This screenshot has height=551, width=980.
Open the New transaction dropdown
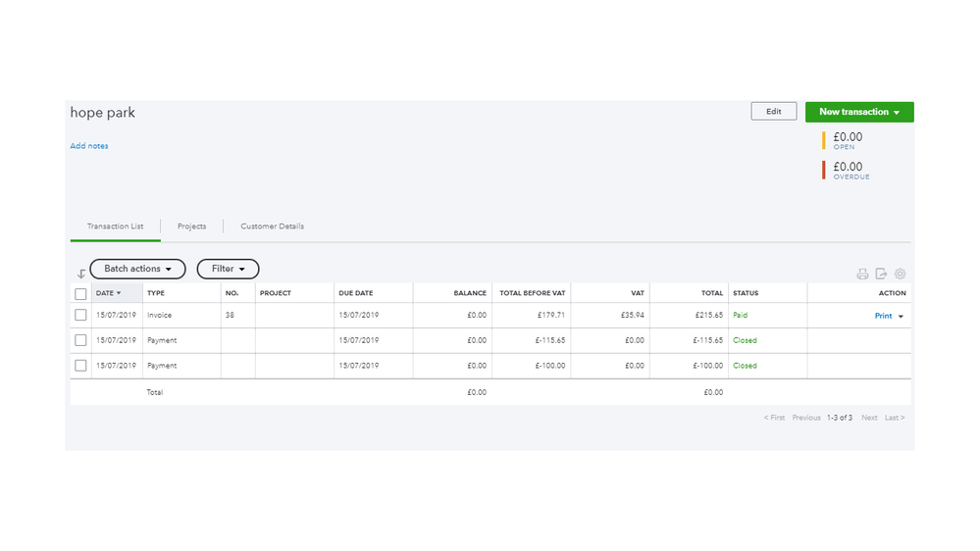pos(859,112)
